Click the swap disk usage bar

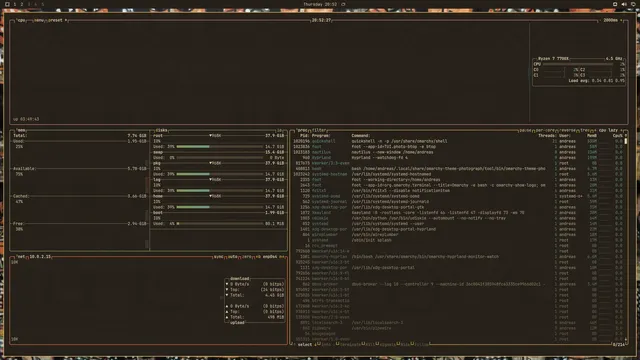(220, 158)
